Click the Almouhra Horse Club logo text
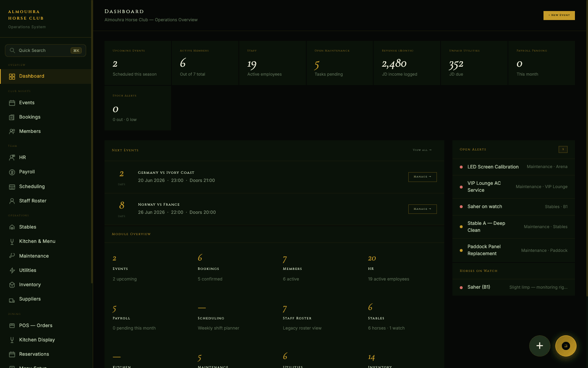Screen dimensions: 588x368 (26, 15)
